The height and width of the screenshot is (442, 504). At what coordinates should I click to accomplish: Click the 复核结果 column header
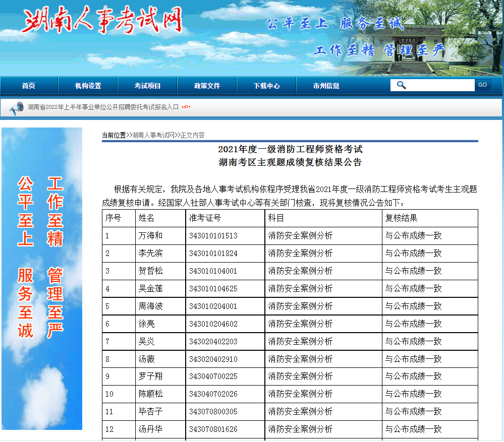(401, 218)
